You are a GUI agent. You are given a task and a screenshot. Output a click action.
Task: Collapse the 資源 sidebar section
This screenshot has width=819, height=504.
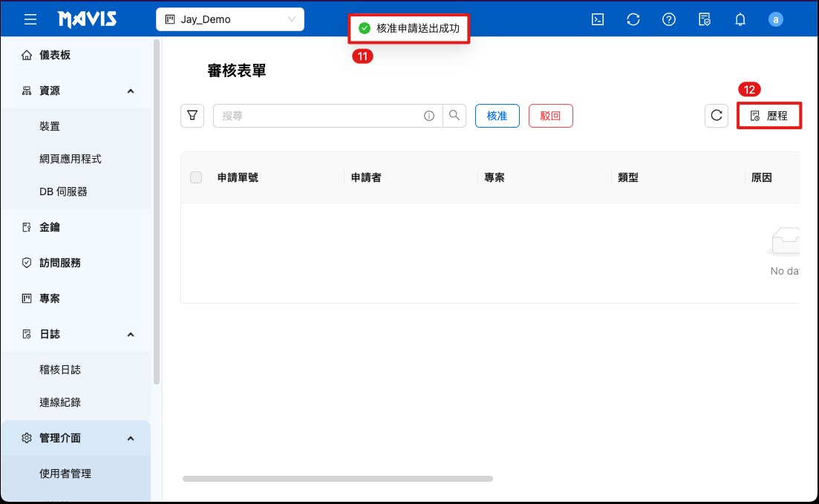point(131,91)
